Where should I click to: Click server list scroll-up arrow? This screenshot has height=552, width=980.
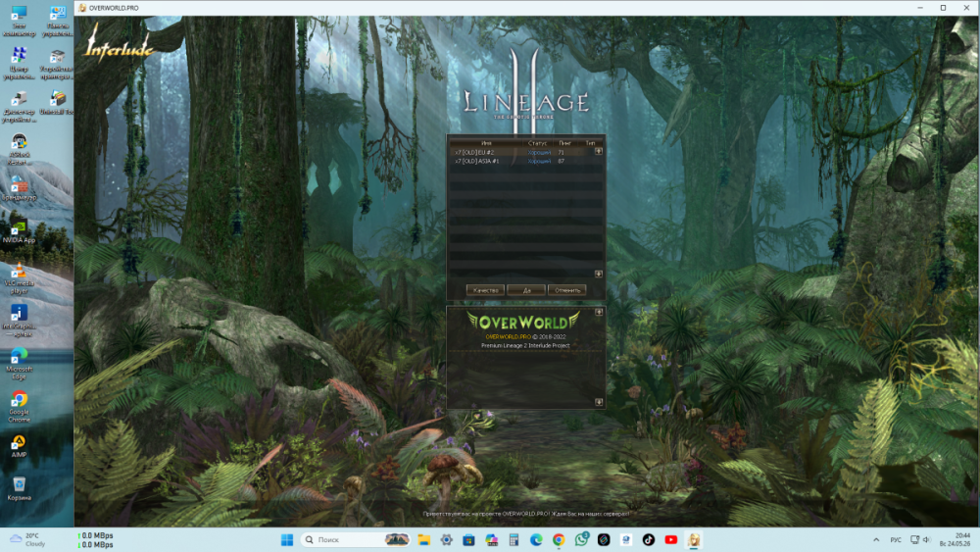click(599, 151)
